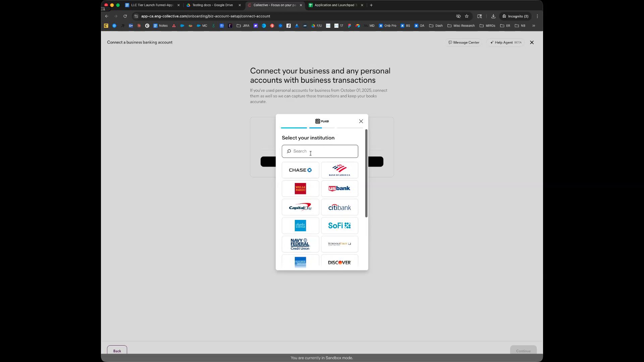
Task: Choose the SoFi institution tile
Action: [x=339, y=226]
